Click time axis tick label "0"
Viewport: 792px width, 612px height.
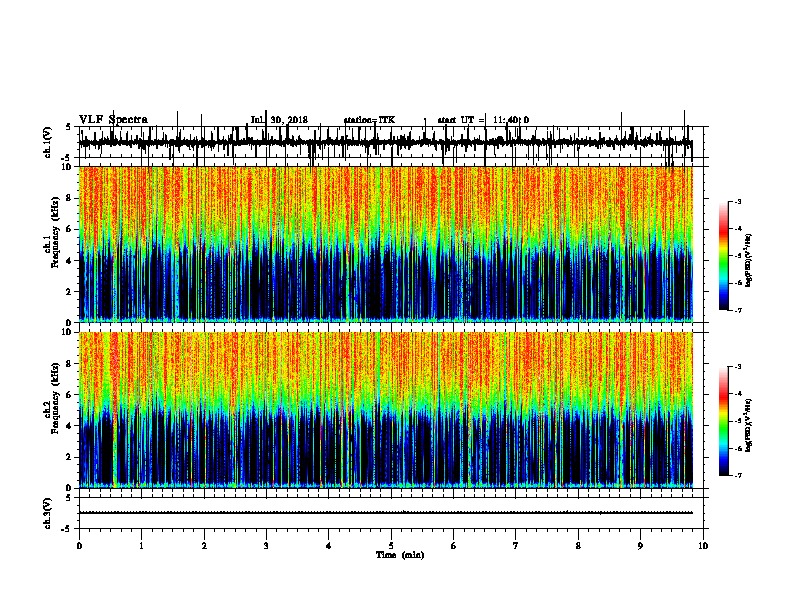pyautogui.click(x=79, y=546)
